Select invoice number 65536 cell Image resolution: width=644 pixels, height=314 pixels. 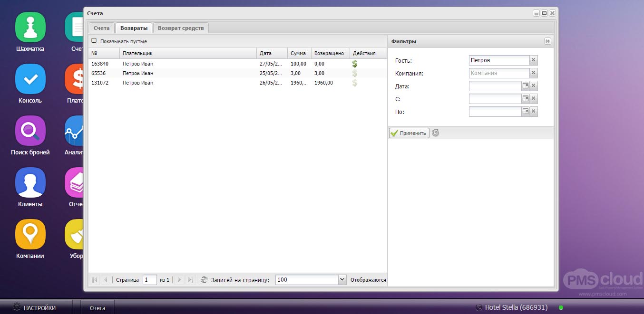pyautogui.click(x=98, y=73)
